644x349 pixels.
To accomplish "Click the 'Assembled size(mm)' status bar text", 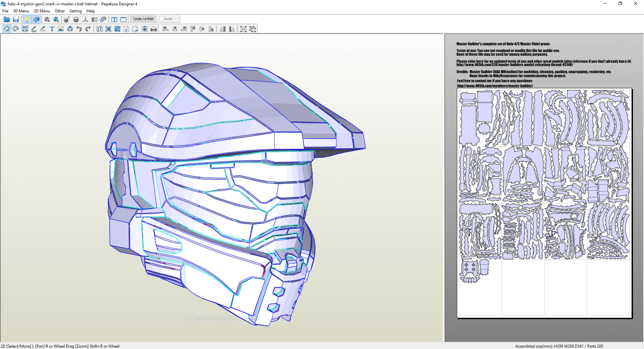I will [x=559, y=346].
